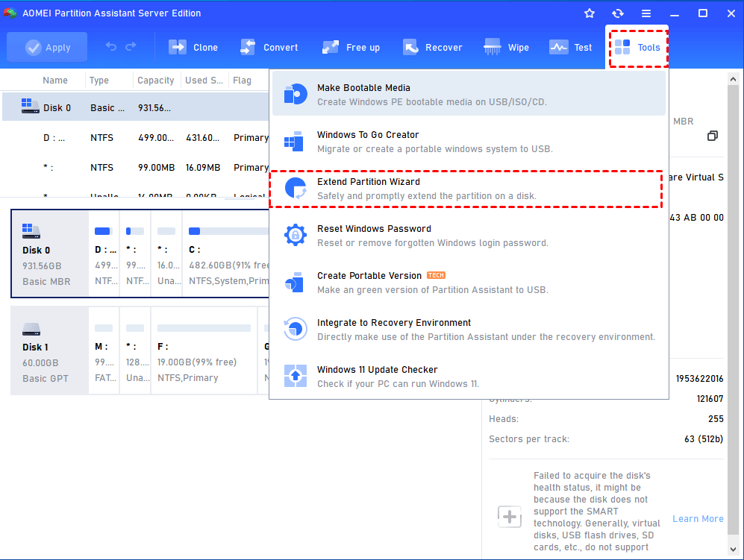Open the Free up toolbar menu
The height and width of the screenshot is (560, 744).
pos(351,48)
